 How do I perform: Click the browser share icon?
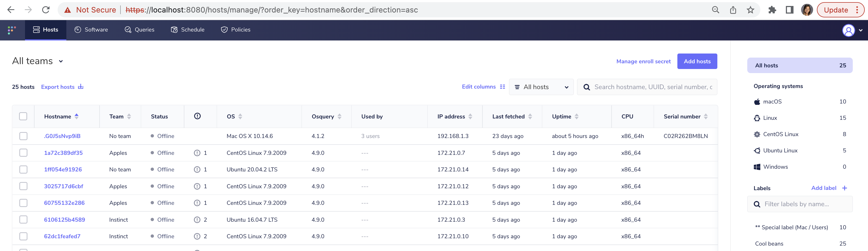pos(733,10)
